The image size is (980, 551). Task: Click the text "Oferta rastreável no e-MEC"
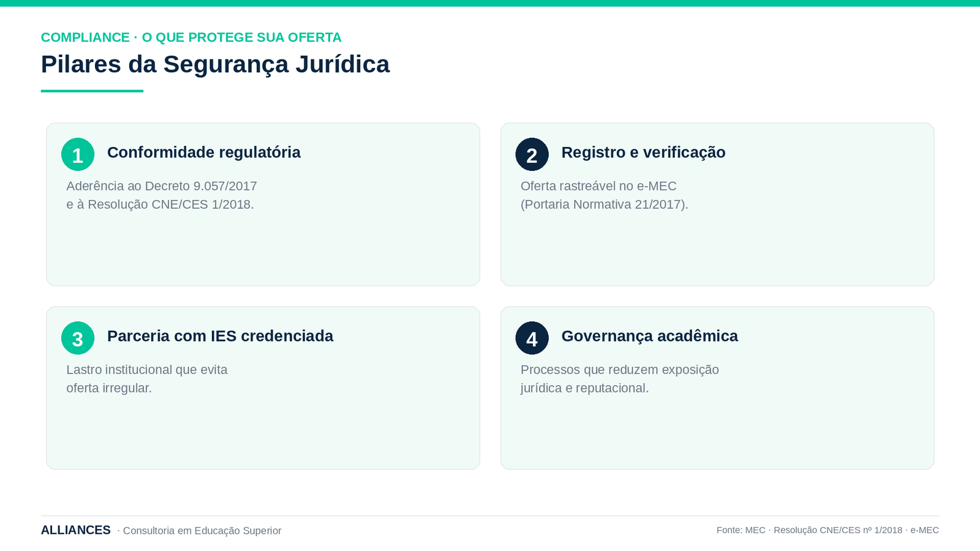pyautogui.click(x=598, y=186)
